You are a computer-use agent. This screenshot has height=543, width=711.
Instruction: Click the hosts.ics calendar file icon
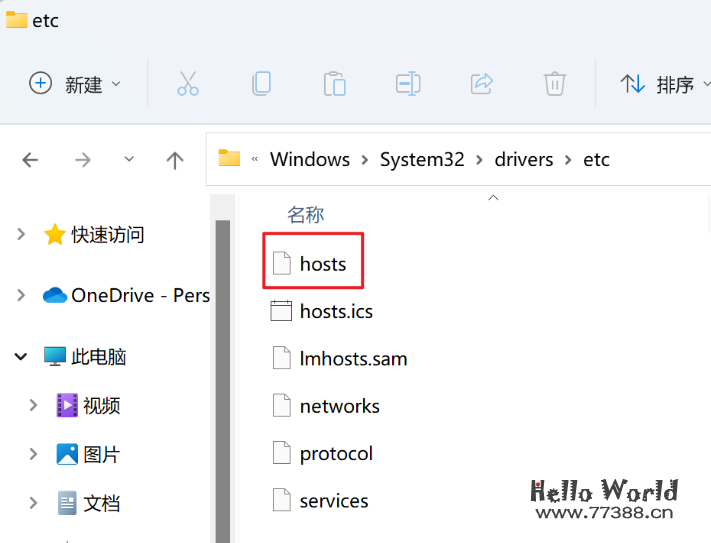point(281,311)
